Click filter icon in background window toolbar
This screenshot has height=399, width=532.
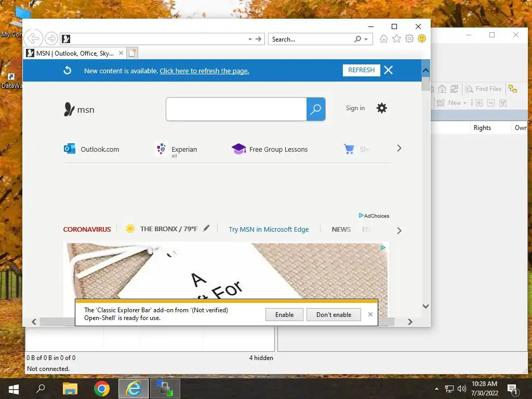click(503, 103)
